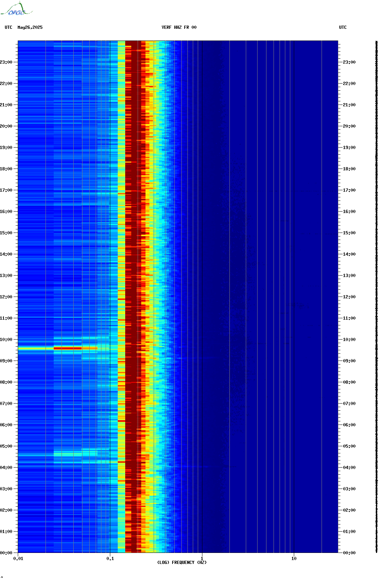Select the 05:00 label on right axis

(349, 446)
